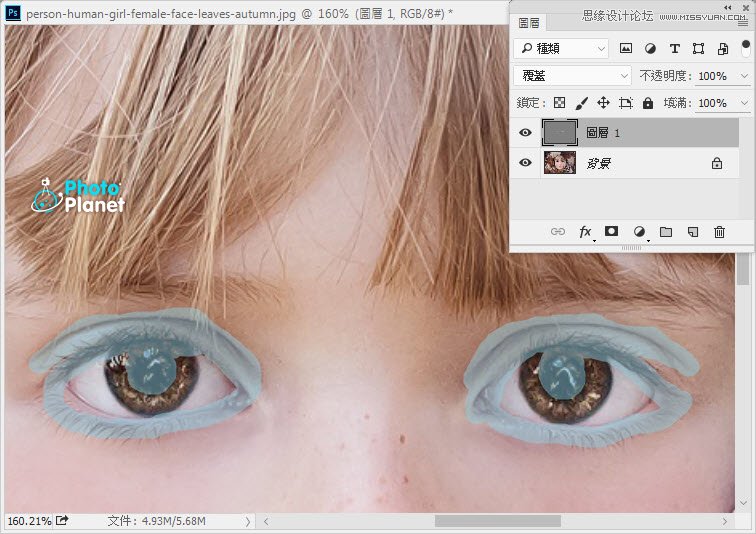Click the document title person-human-girl tab
Viewport: 756px width, 534px height.
(239, 13)
